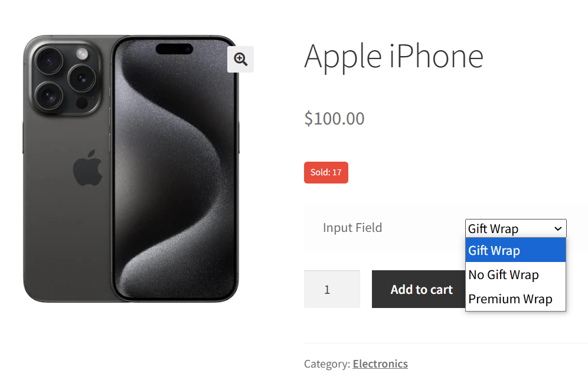Click the $100.00 price text
Viewport: 588px width, 380px height.
[334, 118]
